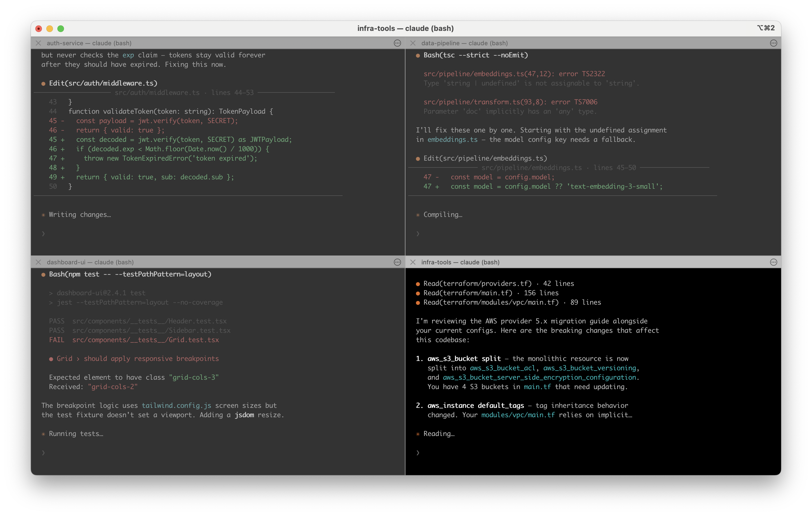Viewport: 812px width, 516px height.
Task: Open the options menu in the dashboard-ui pane
Action: tap(397, 262)
